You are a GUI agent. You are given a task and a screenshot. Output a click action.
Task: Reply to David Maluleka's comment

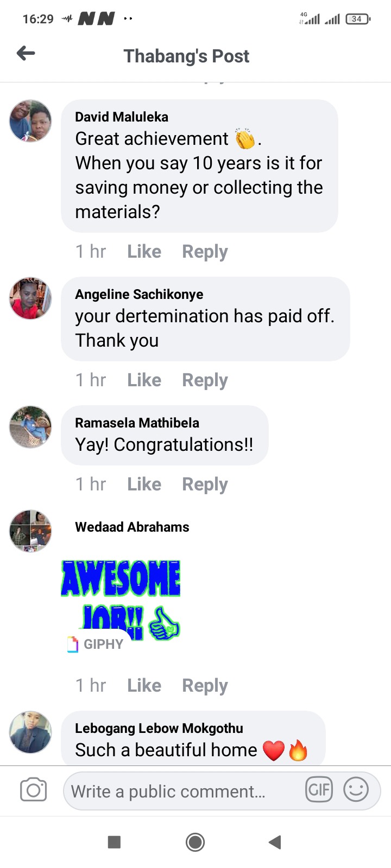coord(205,252)
